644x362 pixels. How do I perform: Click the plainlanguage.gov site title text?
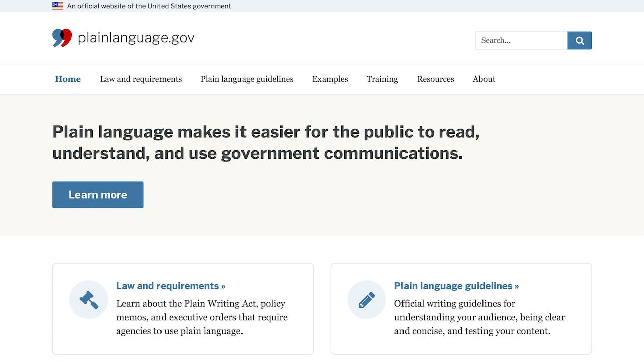point(136,38)
